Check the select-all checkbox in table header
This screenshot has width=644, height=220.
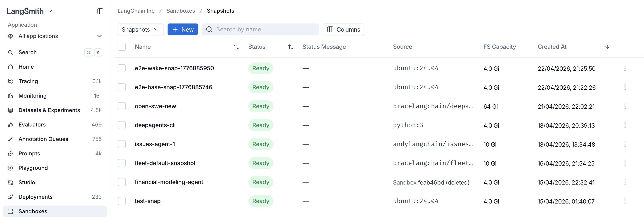click(122, 47)
